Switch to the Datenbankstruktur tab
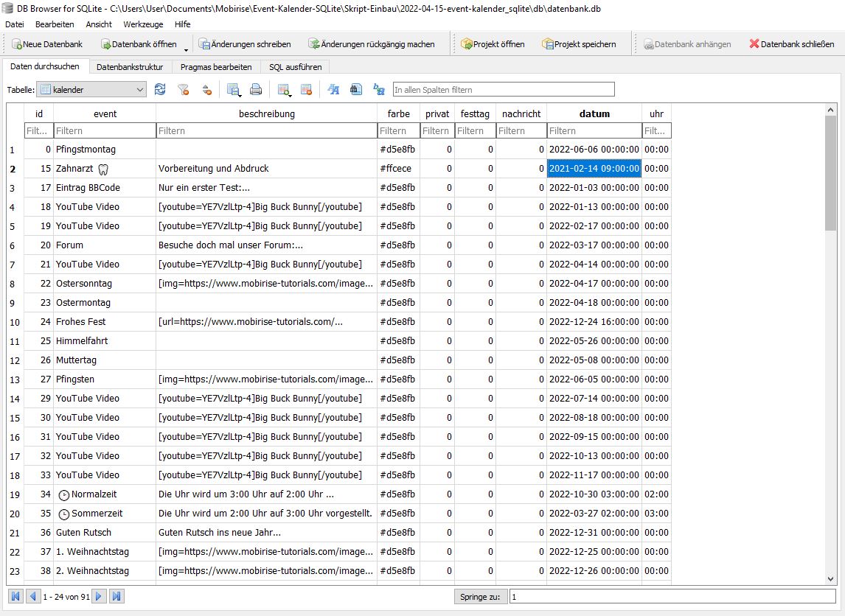Screen dimensions: 845x616 click(130, 67)
